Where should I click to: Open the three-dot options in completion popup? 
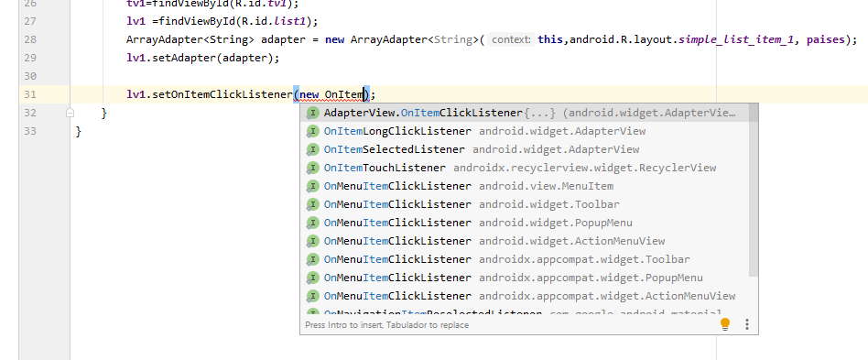(x=747, y=324)
